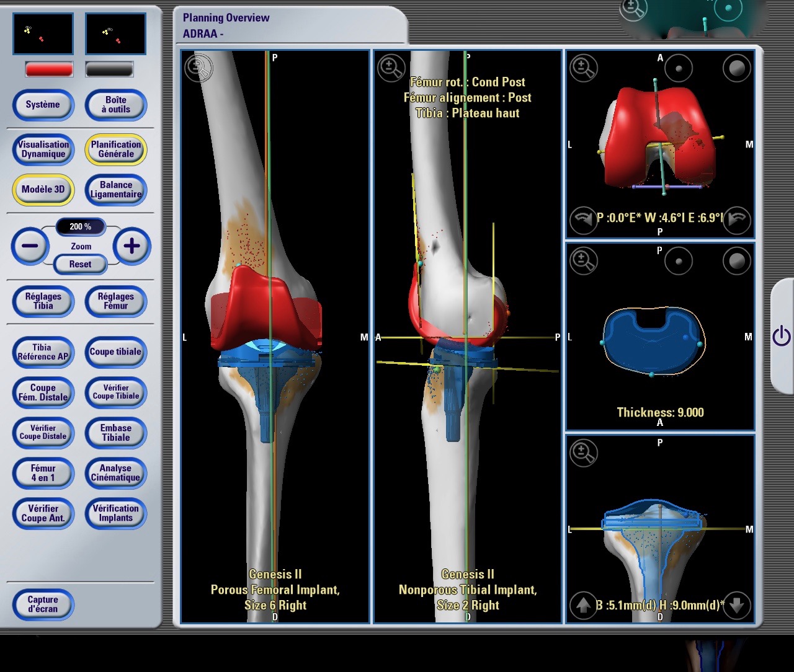This screenshot has height=672, width=794.
Task: Decrease zoom with minus button
Action: [30, 246]
